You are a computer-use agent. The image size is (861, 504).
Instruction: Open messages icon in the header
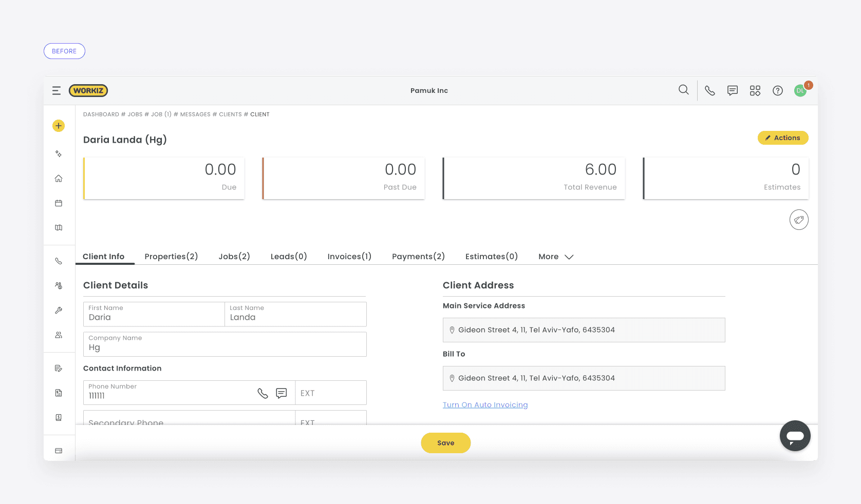click(733, 91)
